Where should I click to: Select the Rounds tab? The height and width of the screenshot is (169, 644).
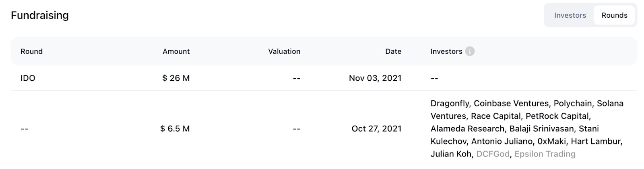tap(614, 15)
